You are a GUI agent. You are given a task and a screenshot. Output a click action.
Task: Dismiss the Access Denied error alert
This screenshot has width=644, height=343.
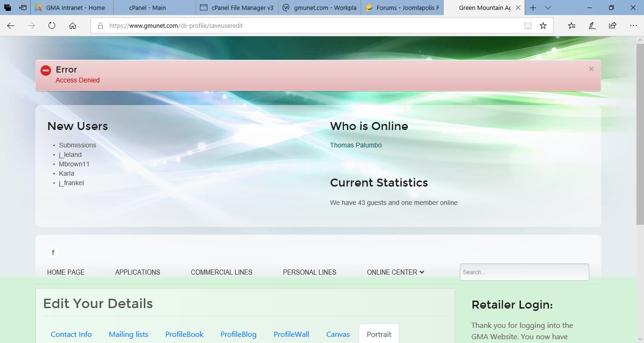(x=591, y=69)
